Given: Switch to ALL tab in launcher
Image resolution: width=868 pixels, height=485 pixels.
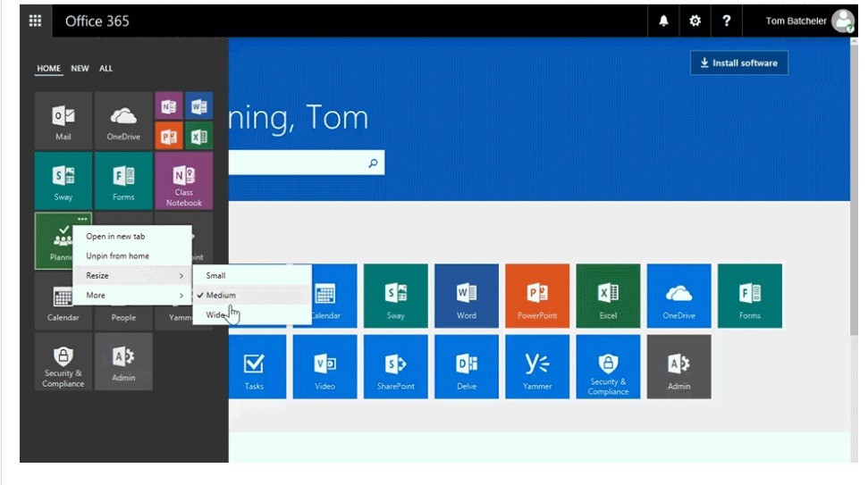Looking at the screenshot, I should tap(105, 69).
